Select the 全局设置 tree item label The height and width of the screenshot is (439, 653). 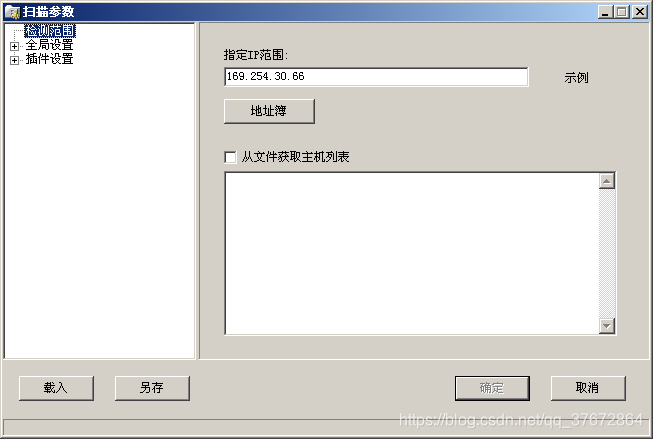tap(50, 45)
